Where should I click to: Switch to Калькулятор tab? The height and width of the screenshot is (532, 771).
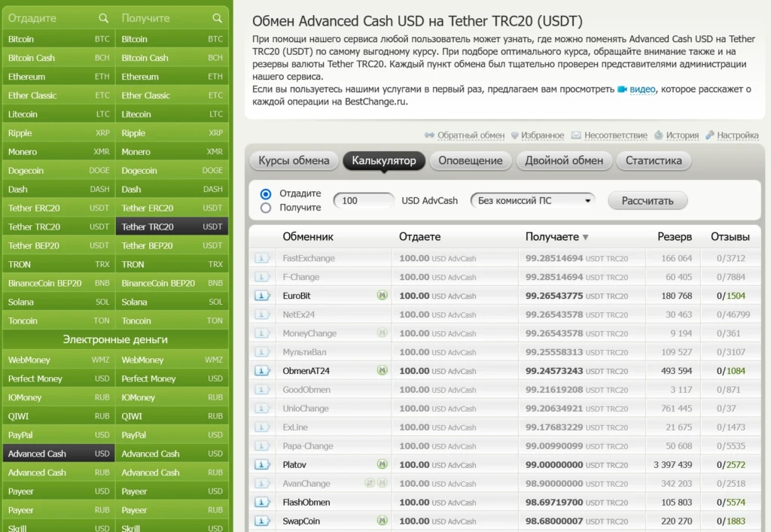pyautogui.click(x=383, y=160)
